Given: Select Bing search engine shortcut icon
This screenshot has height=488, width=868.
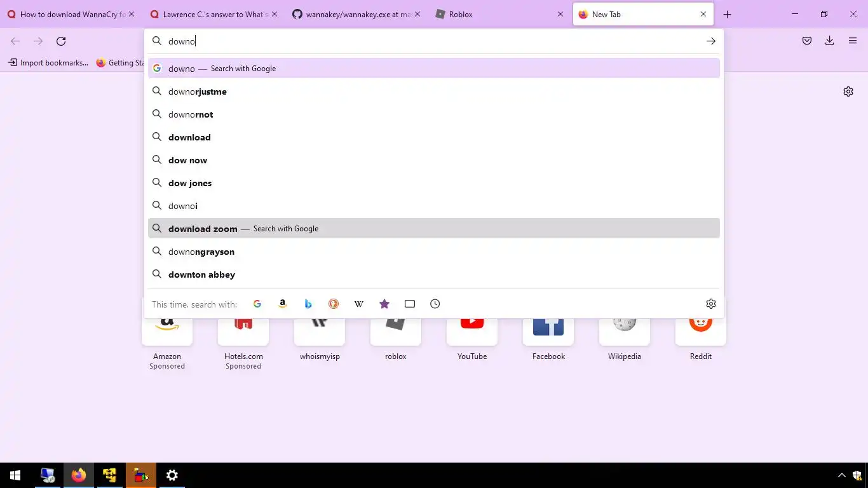Looking at the screenshot, I should point(308,304).
